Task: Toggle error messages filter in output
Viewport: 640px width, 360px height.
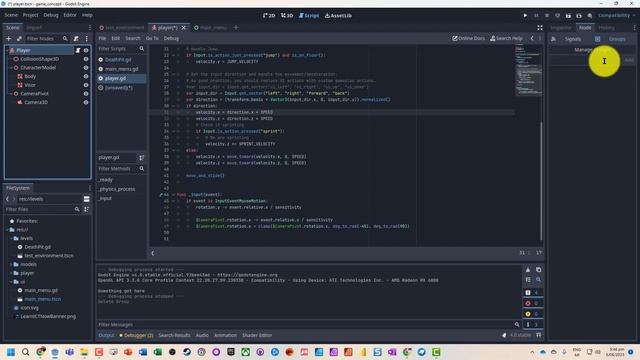Action: [533, 303]
